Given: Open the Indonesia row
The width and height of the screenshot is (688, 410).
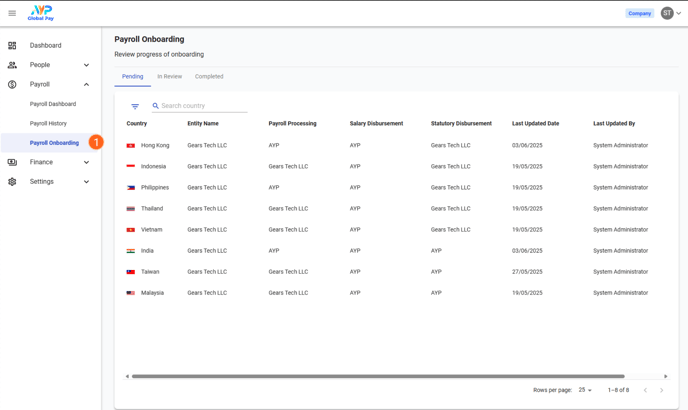Looking at the screenshot, I should [x=396, y=166].
